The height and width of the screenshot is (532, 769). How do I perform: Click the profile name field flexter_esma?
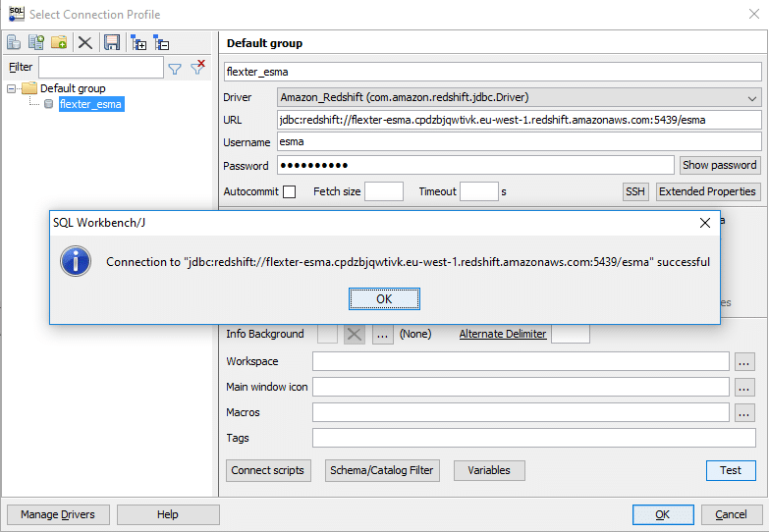coord(492,72)
